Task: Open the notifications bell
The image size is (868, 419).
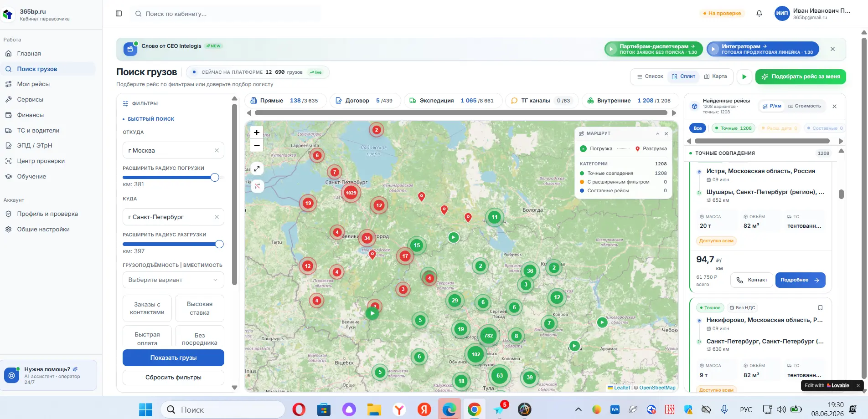Action: [759, 14]
